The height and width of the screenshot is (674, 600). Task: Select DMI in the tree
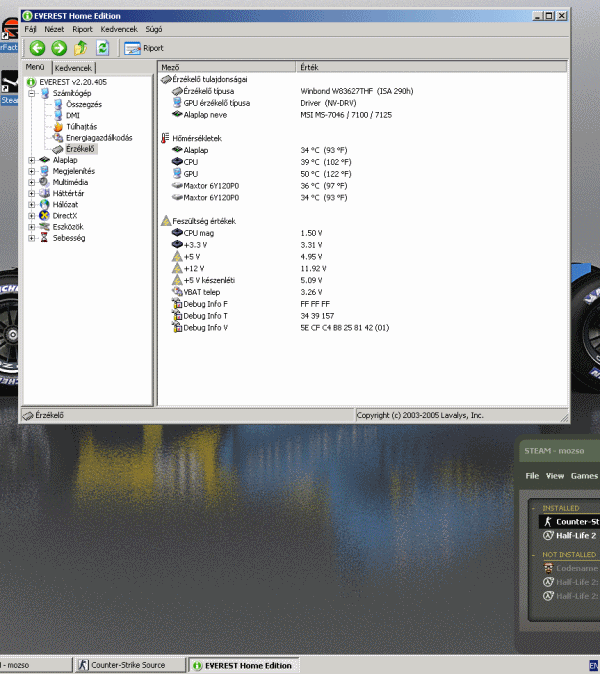click(x=73, y=116)
